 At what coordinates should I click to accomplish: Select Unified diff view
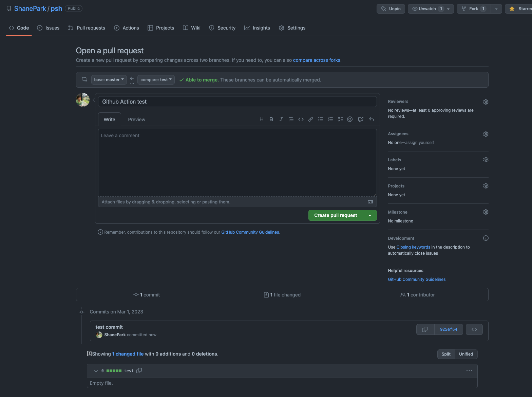(466, 354)
